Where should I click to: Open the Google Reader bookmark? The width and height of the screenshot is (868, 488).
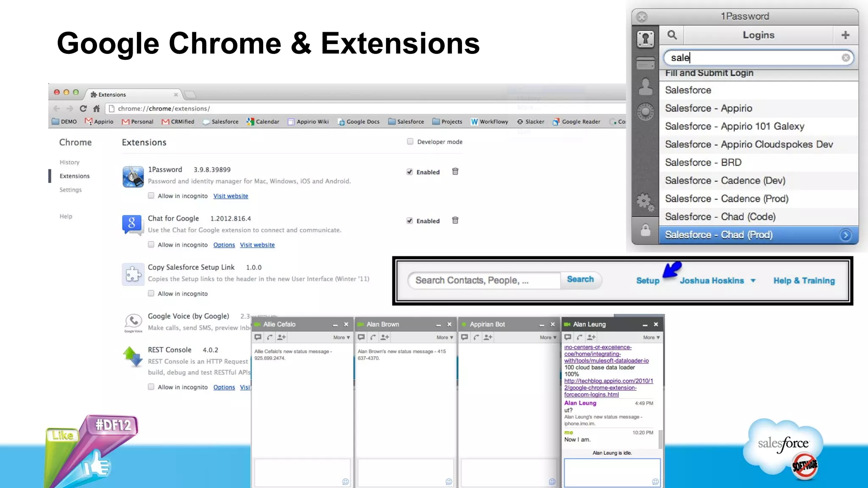(576, 122)
